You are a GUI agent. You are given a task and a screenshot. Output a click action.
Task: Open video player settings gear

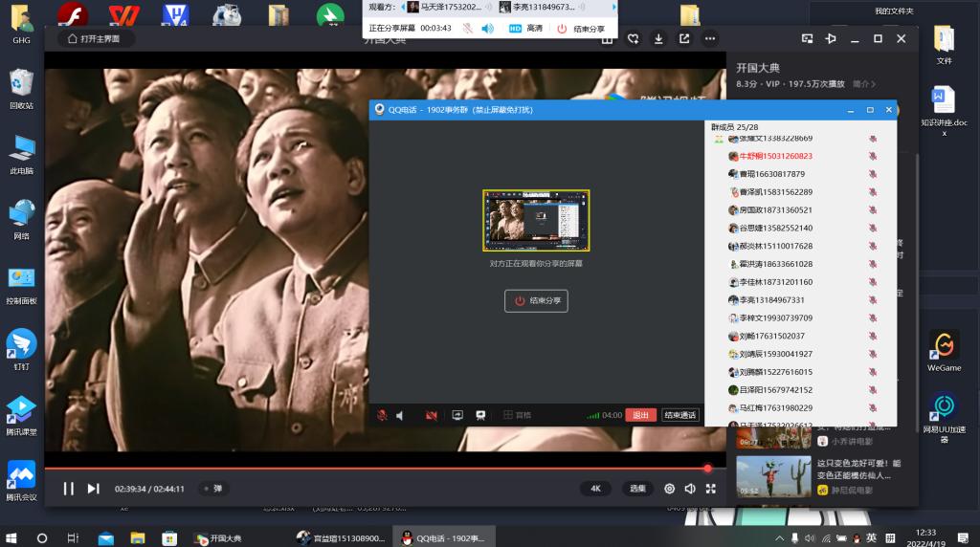click(669, 489)
